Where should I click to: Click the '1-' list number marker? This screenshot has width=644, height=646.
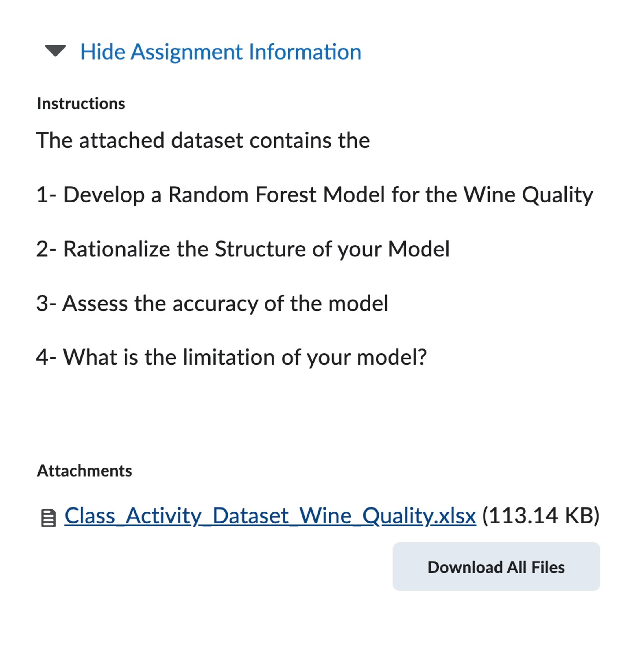point(46,195)
